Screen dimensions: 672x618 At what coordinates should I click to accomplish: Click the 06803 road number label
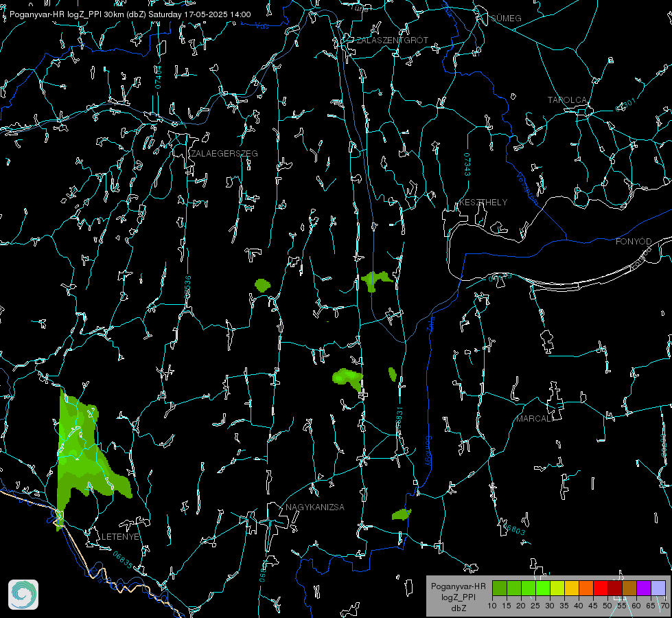point(513,529)
